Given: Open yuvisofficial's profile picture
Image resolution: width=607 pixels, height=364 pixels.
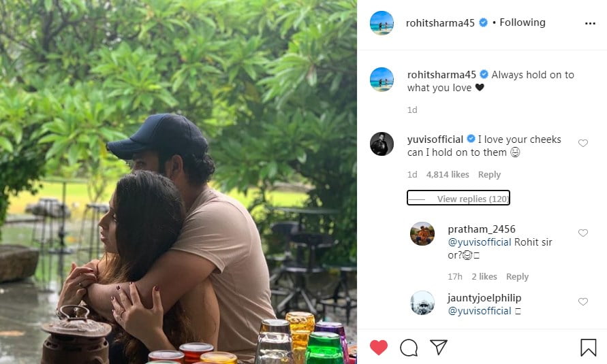Looking at the screenshot, I should pos(382,144).
